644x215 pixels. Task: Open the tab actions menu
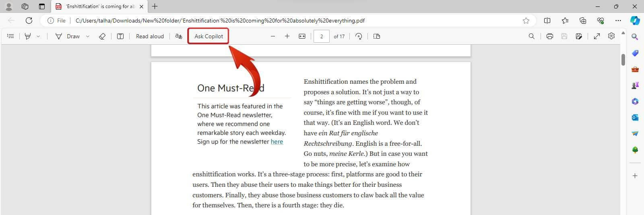tap(41, 6)
